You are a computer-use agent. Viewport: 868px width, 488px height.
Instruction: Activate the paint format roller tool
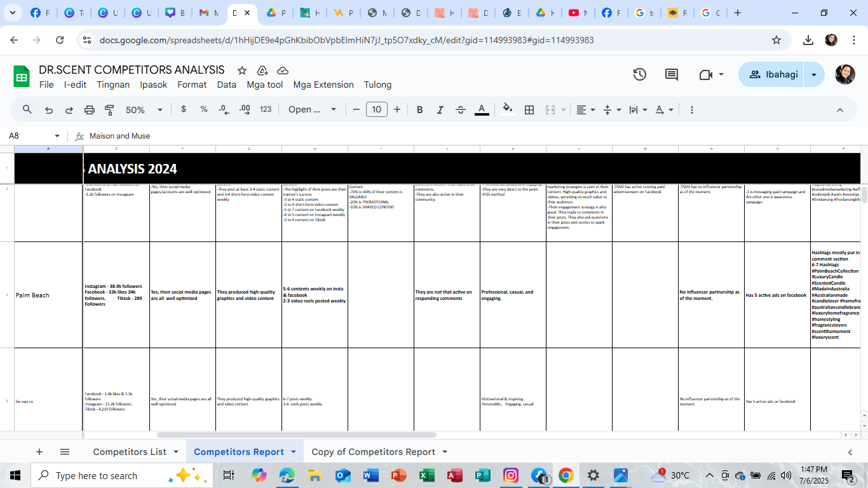[109, 109]
